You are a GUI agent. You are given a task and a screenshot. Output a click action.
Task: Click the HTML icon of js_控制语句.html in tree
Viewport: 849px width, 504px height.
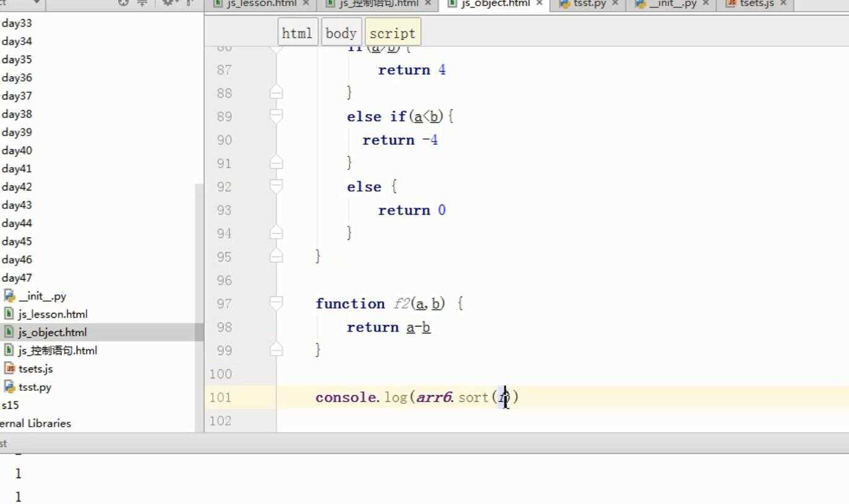click(x=9, y=350)
